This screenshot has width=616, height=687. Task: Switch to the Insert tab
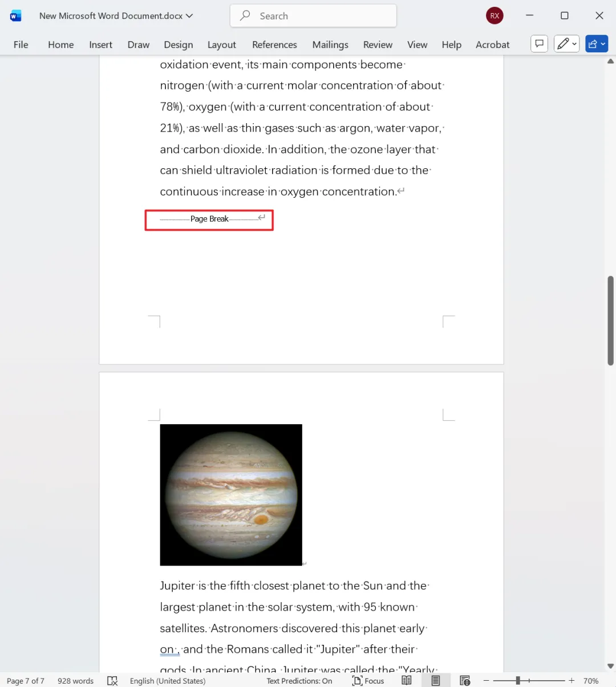tap(100, 44)
